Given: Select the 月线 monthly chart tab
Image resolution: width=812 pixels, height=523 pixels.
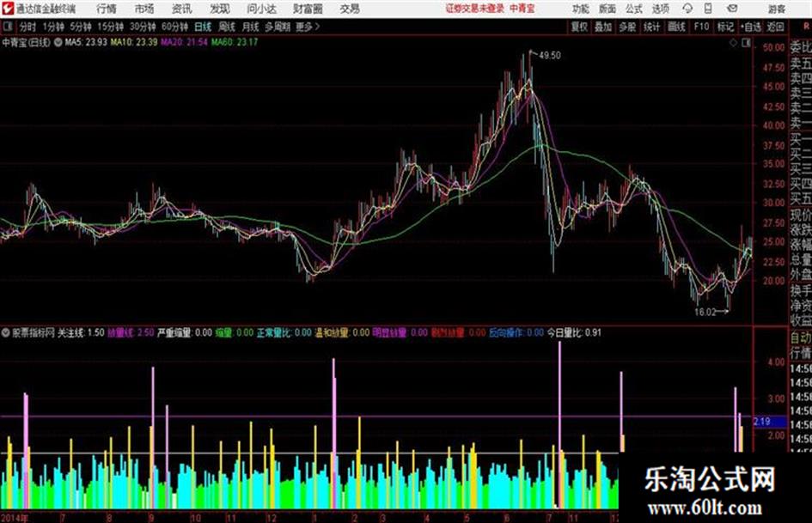Looking at the screenshot, I should [x=251, y=27].
